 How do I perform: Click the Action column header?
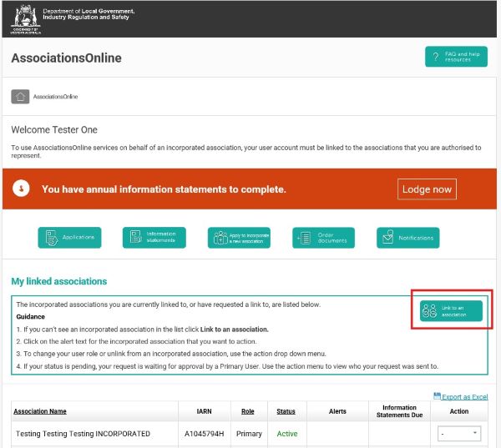[459, 411]
